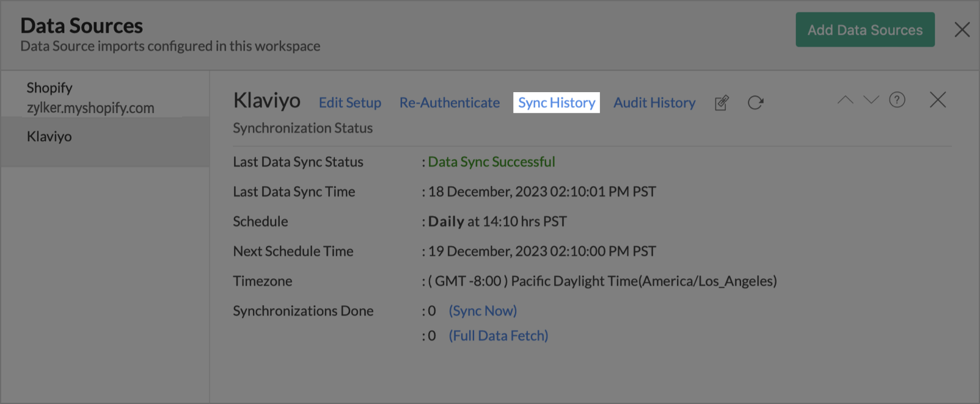The width and height of the screenshot is (980, 404).
Task: Click the Add Data Sources button
Action: (x=865, y=30)
